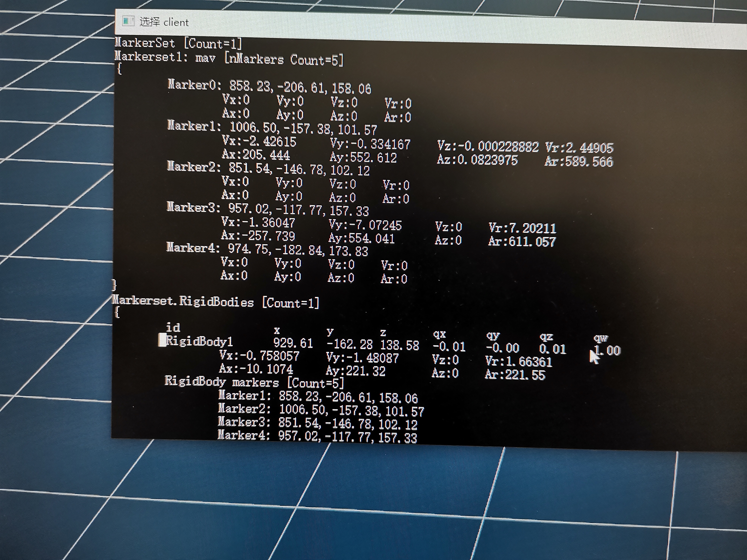Click the 'RigidBody markers [Count=5]' line
This screenshot has height=560, width=747.
pos(254,382)
